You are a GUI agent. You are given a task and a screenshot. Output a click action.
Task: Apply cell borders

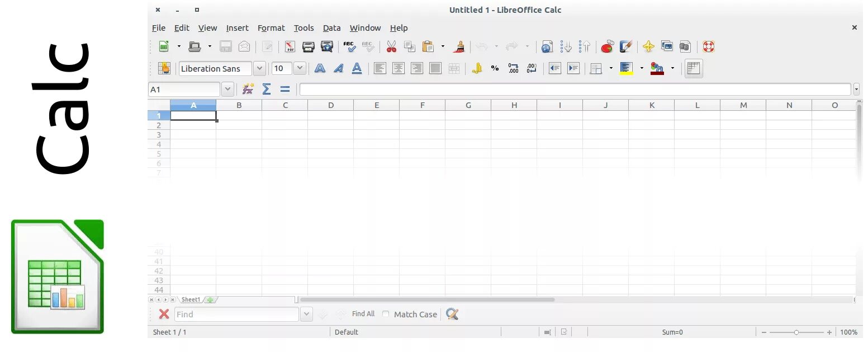(x=596, y=68)
